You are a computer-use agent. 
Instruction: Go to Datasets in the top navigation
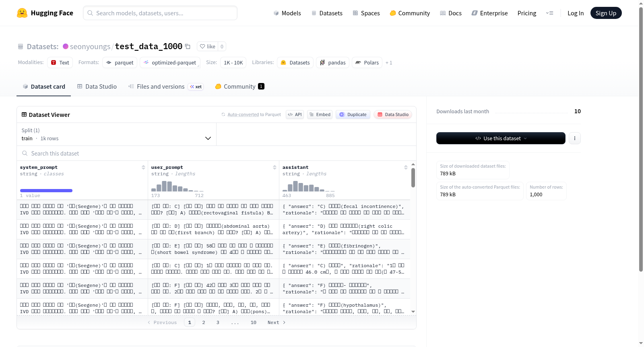[x=327, y=13]
